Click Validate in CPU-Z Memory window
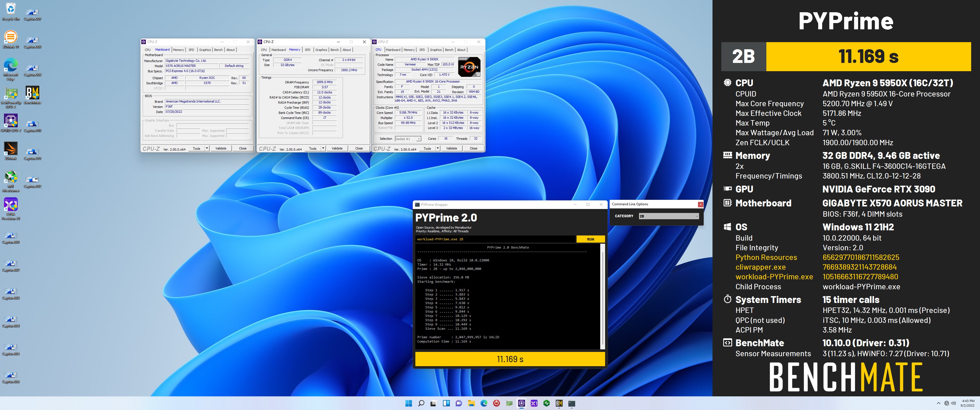Image resolution: width=980 pixels, height=410 pixels. tap(337, 148)
